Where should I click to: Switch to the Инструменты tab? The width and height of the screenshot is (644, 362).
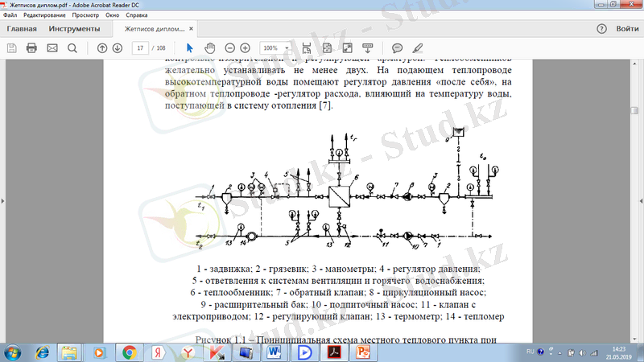[x=74, y=29]
